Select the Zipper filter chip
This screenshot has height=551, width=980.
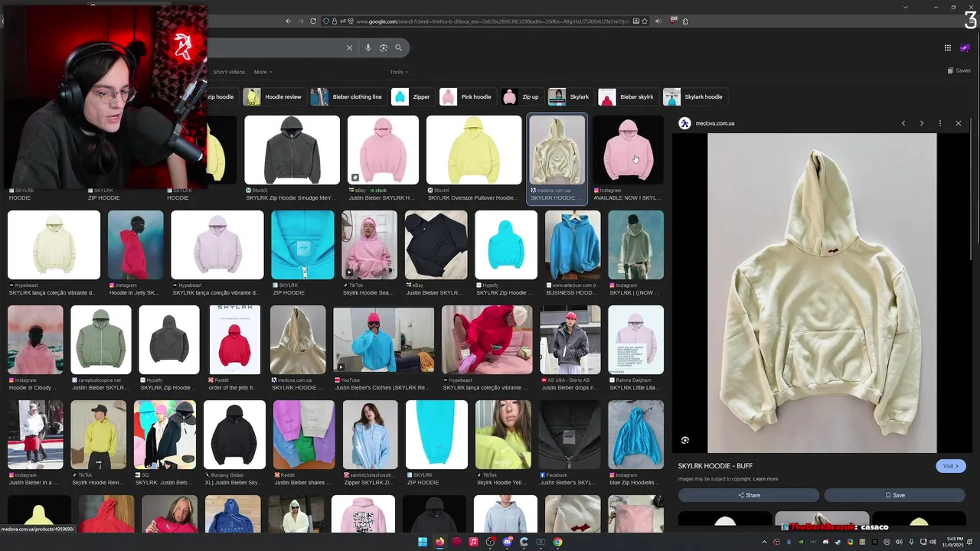click(412, 97)
